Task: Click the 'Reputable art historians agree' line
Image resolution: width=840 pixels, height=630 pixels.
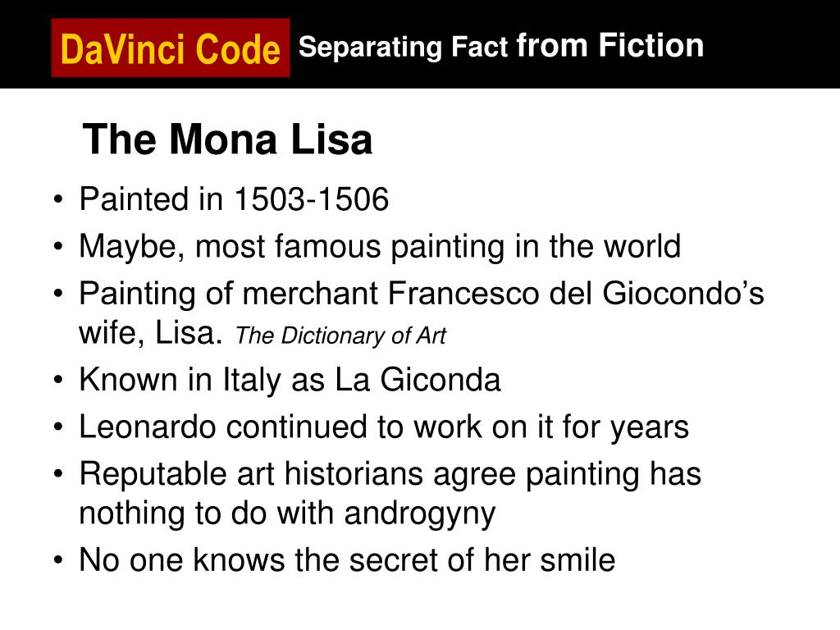Action: [390, 475]
